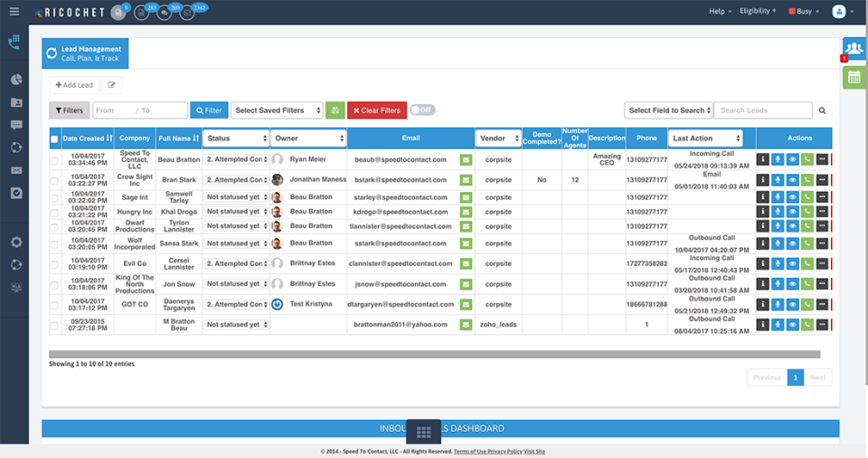Click green call icon in Bran Stark row
Screen dimensions: 868x458
tap(807, 179)
